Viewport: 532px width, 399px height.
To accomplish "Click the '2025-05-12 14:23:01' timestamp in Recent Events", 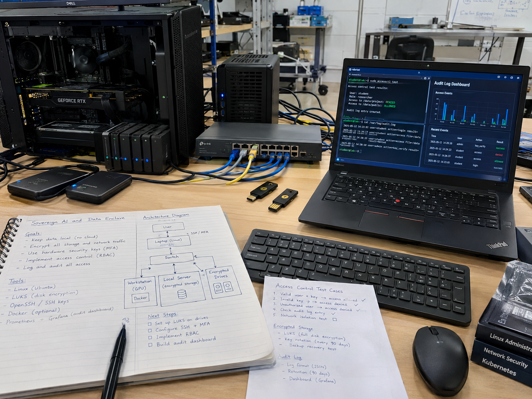I will (439, 162).
